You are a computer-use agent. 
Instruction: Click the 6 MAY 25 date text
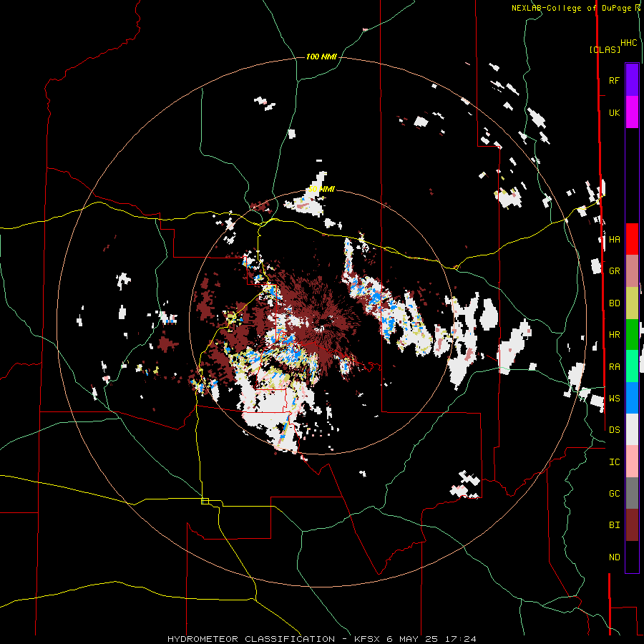[x=411, y=639]
